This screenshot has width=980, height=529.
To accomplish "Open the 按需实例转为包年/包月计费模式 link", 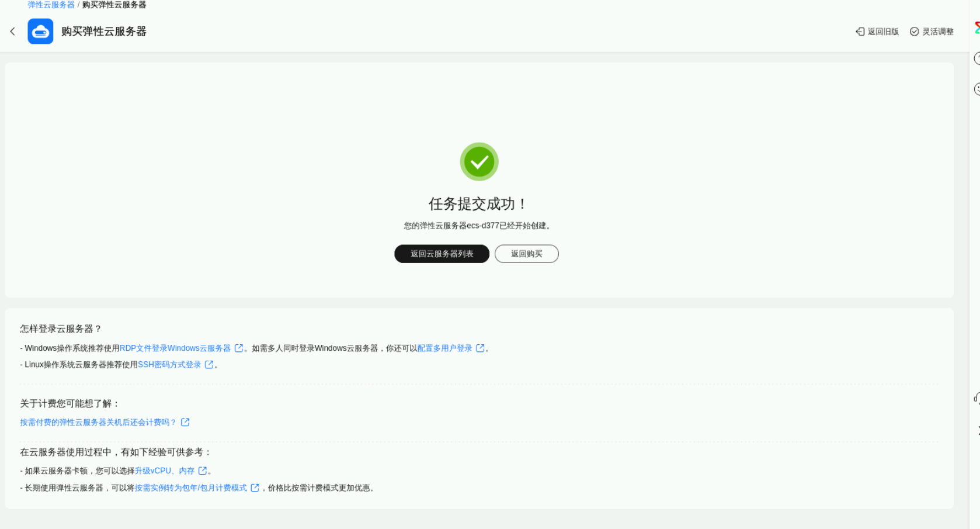I will [191, 488].
